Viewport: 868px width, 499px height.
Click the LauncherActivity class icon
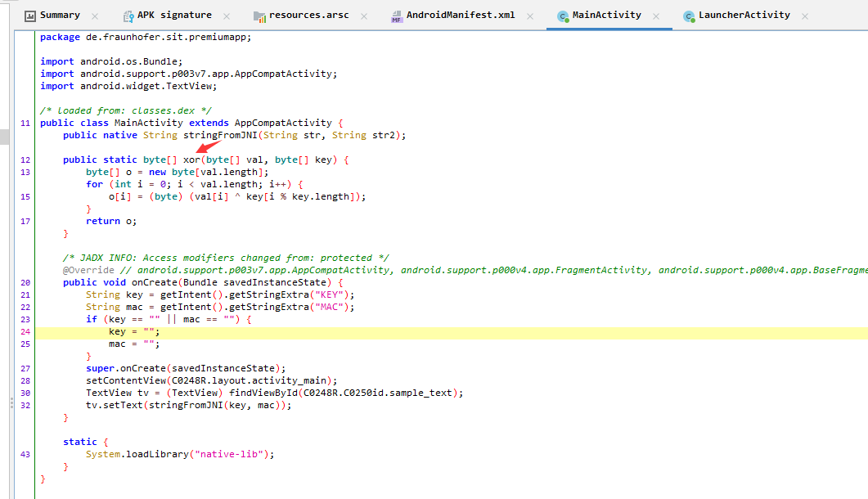[689, 16]
